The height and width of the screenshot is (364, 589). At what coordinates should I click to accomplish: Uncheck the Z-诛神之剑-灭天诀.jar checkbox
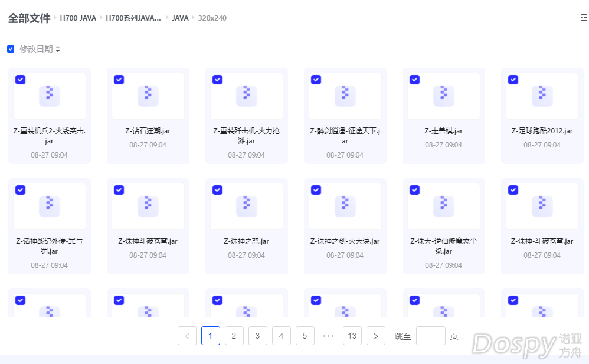tap(316, 190)
